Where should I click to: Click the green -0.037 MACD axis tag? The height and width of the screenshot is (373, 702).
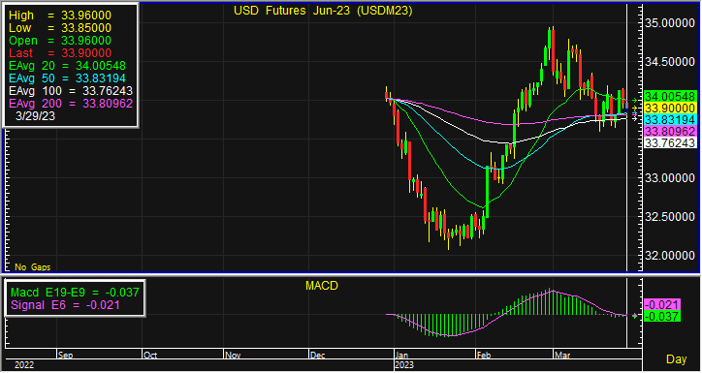point(662,316)
